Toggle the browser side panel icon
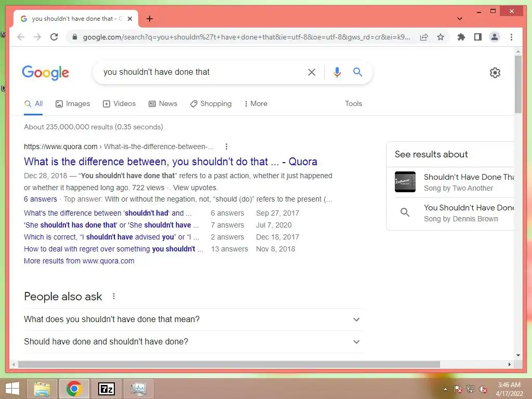Viewport: 532px width, 399px height. point(478,37)
